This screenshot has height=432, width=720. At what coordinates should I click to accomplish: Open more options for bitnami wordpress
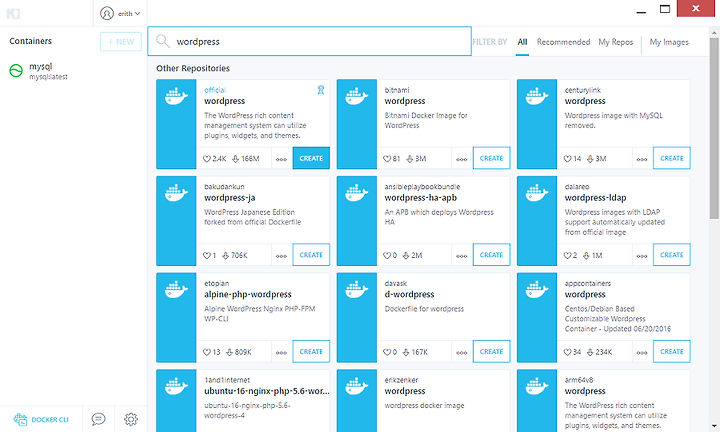(461, 159)
